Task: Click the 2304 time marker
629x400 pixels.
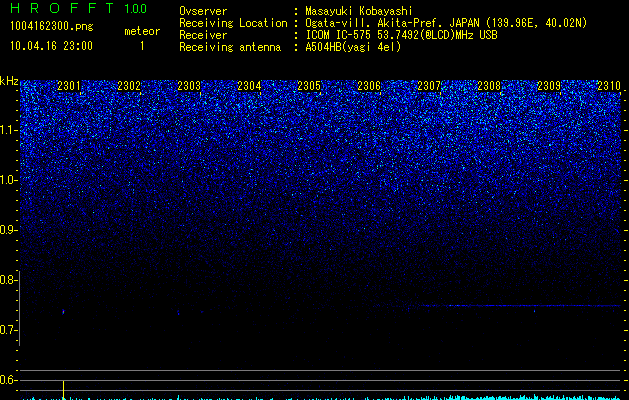Action: point(249,86)
